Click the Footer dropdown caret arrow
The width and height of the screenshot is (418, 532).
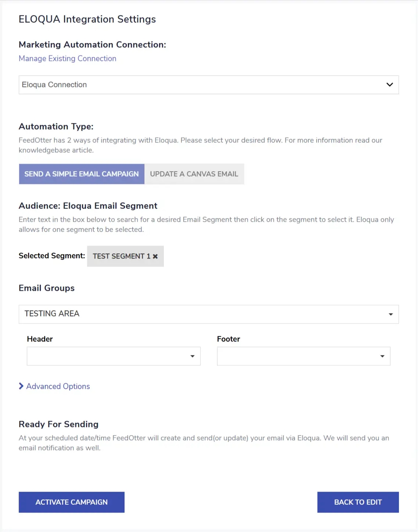coord(382,356)
